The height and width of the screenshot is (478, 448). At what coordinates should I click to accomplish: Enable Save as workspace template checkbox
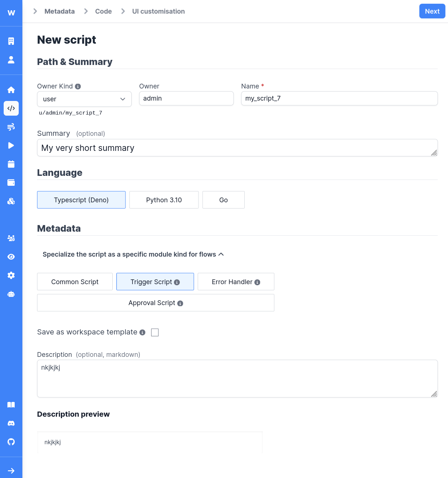(x=155, y=332)
